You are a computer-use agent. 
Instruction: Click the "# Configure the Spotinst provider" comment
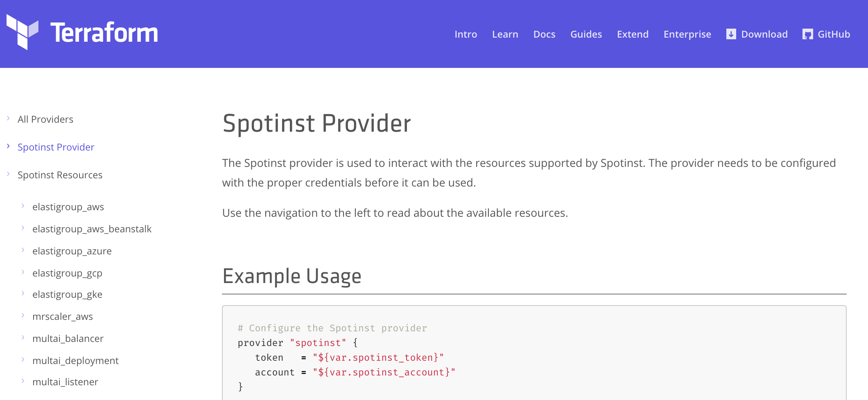[x=332, y=328]
